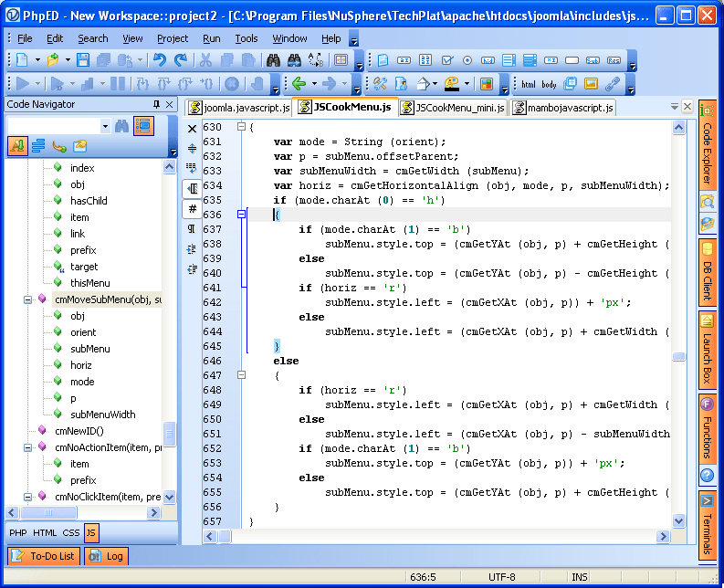This screenshot has height=588, width=724.
Task: Open settings with hammer-wrench icon
Action: [381, 84]
